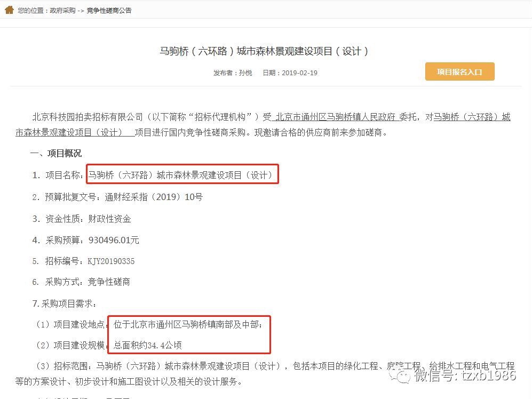Click the 项目报名入口 orange button
The width and height of the screenshot is (532, 399).
tap(459, 71)
